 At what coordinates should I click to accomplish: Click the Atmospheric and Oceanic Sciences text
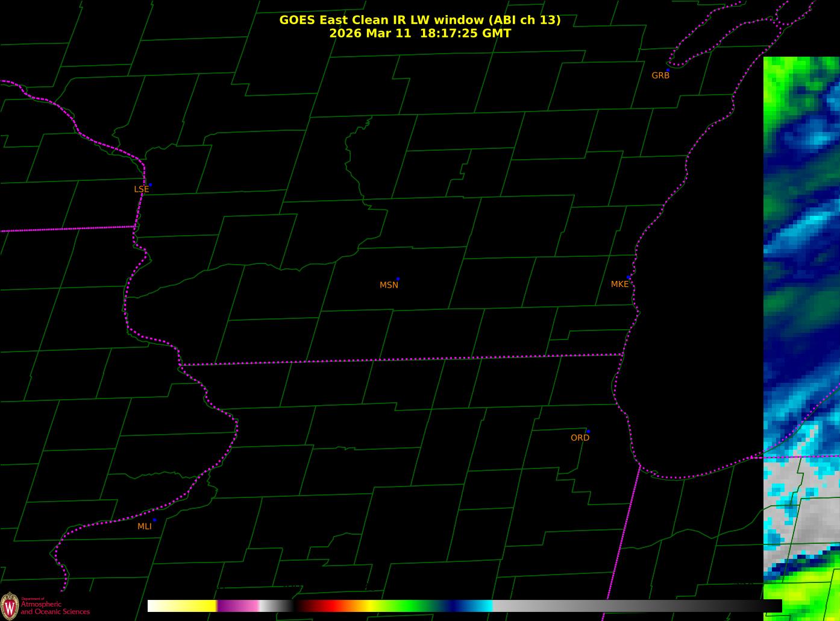[x=55, y=608]
